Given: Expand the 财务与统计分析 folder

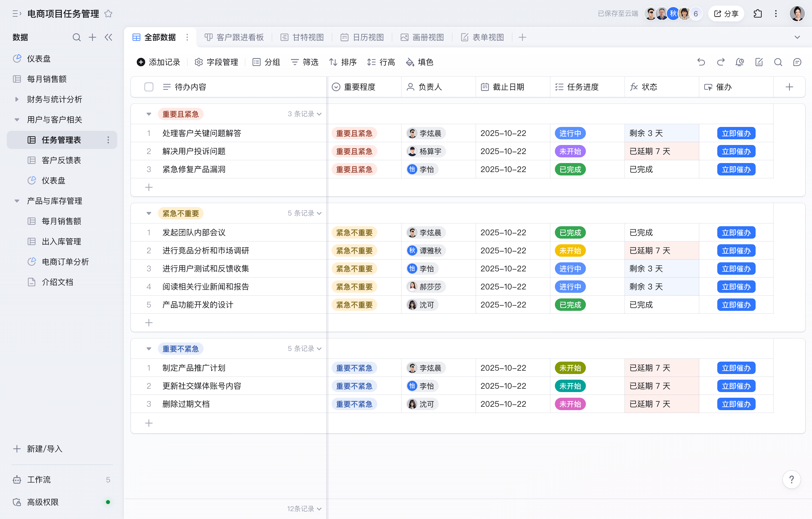Looking at the screenshot, I should (17, 99).
